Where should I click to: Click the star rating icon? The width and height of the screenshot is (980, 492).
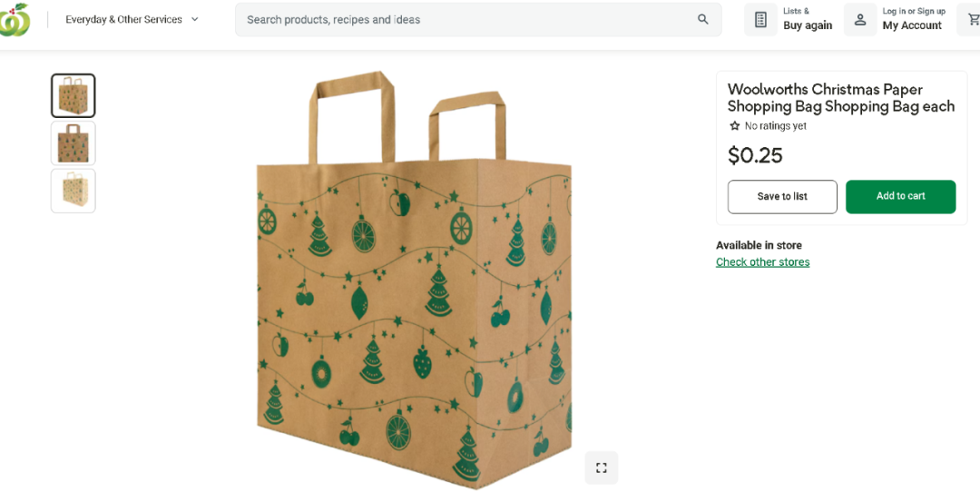(x=735, y=126)
